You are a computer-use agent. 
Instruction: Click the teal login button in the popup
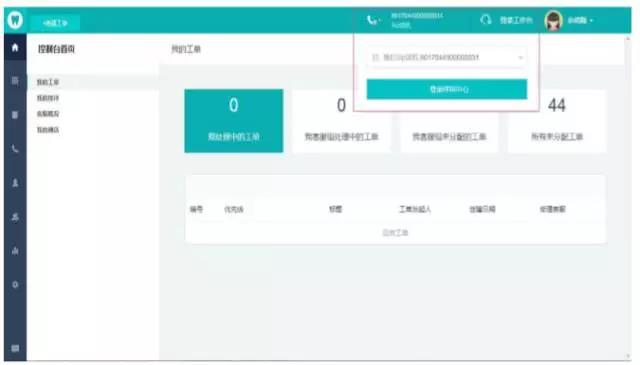coord(447,89)
